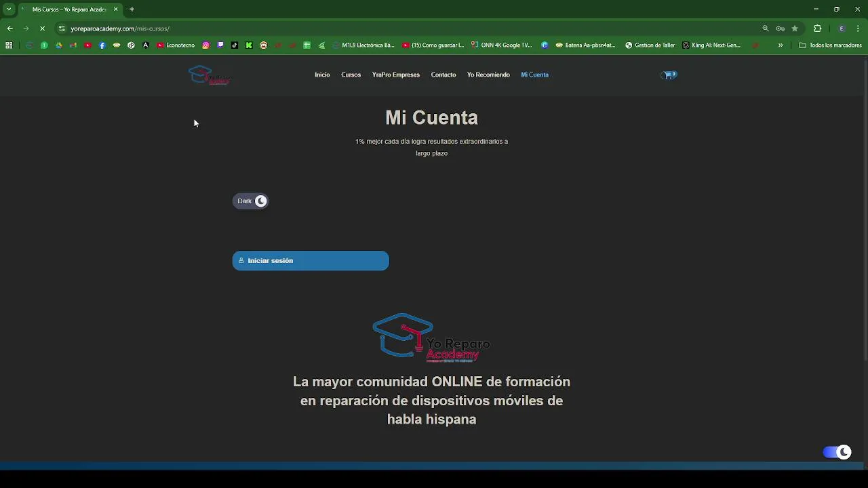Screen dimensions: 868x488
Task: Open the Cursos menu item
Action: pos(351,75)
